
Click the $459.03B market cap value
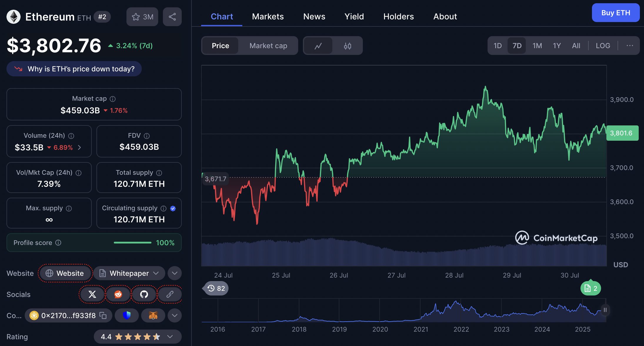point(80,110)
